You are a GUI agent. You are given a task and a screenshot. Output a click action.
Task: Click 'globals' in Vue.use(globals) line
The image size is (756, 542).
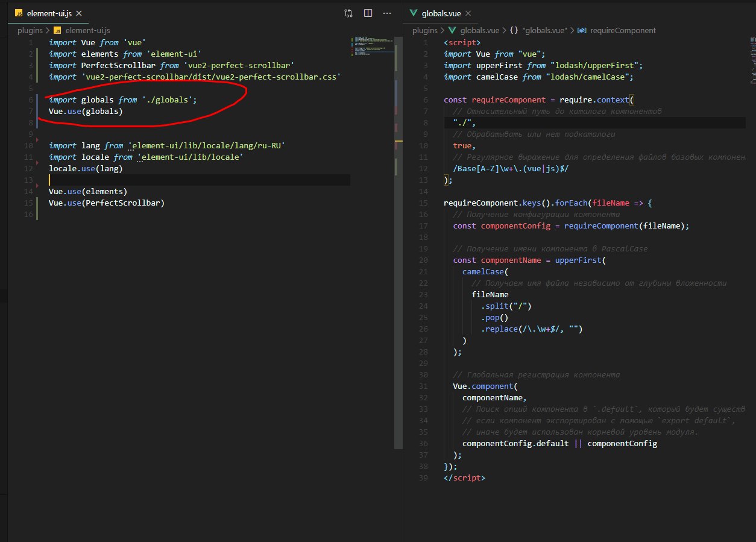(x=102, y=111)
